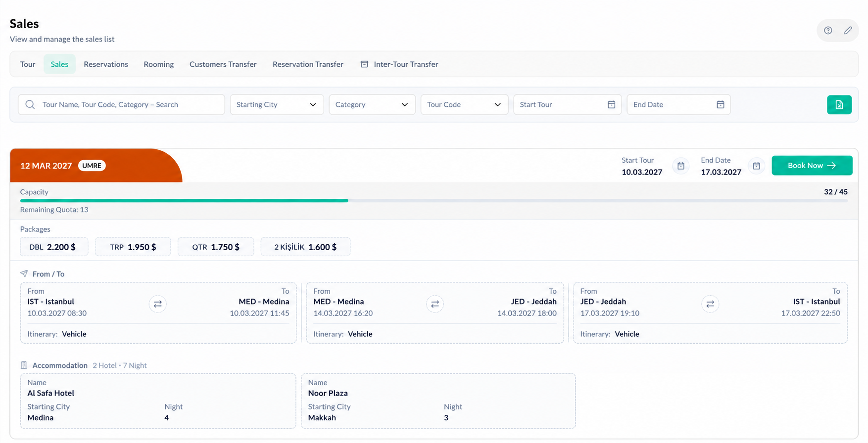Click swap arrows icon for Istanbul to Medina

click(x=158, y=304)
